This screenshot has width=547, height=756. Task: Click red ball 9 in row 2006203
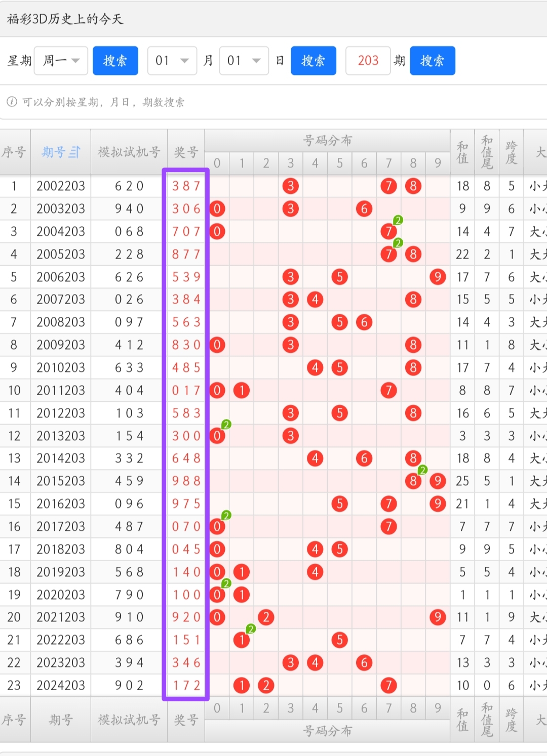[x=438, y=277]
